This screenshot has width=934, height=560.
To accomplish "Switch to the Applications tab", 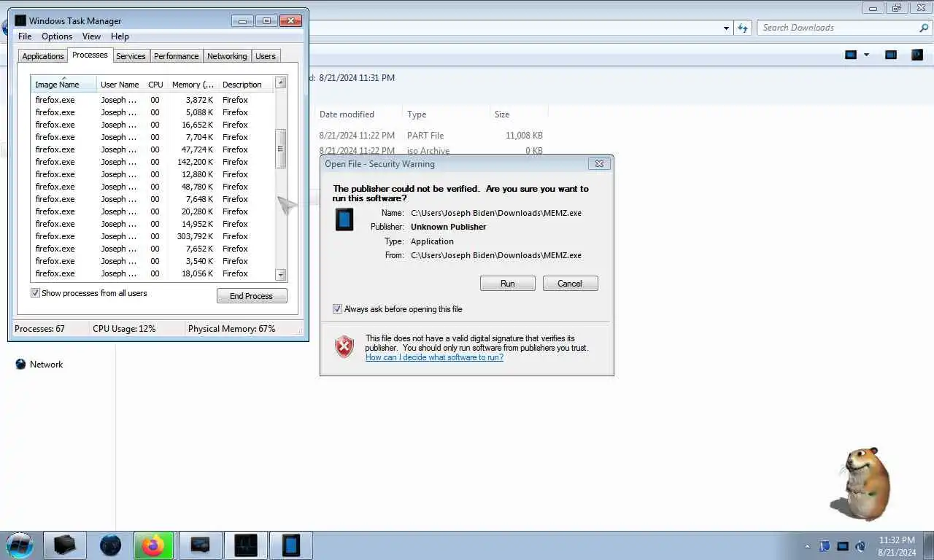I will point(43,56).
